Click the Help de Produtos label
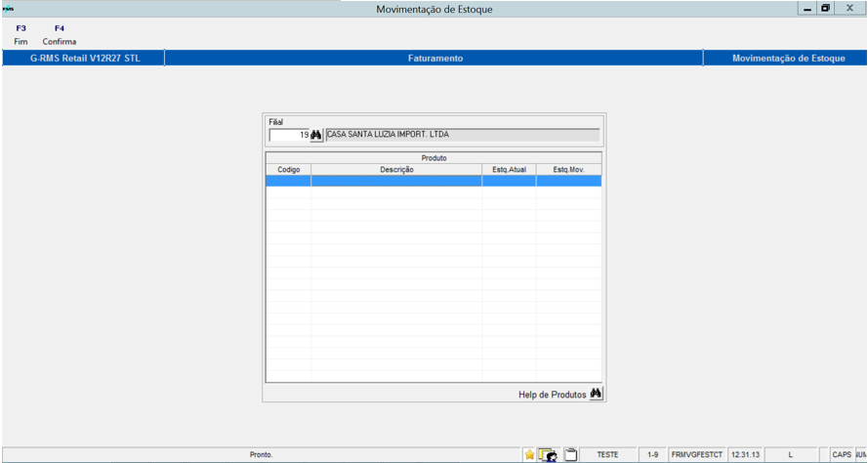Image resolution: width=868 pixels, height=463 pixels. click(x=552, y=395)
